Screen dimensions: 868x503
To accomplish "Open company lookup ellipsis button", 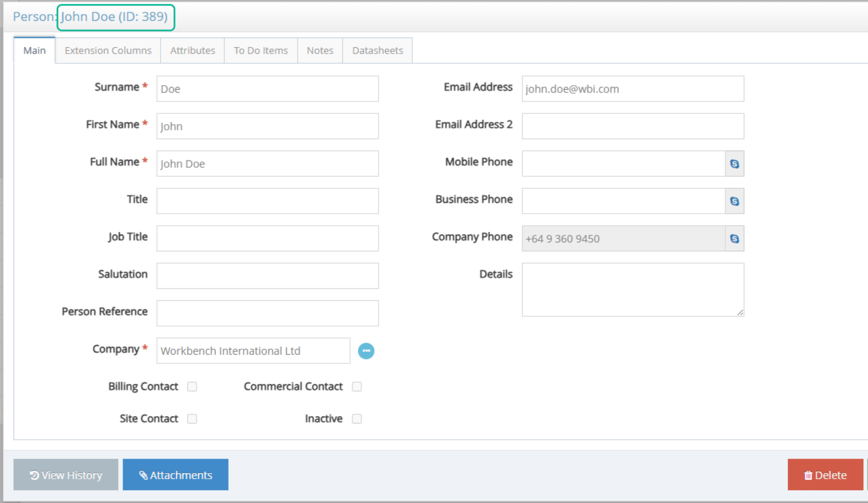I will tap(366, 351).
